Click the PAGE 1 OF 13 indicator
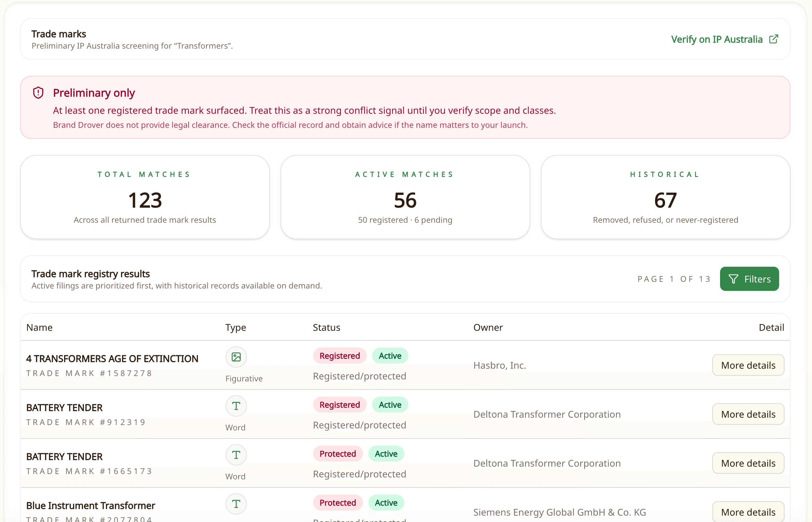This screenshot has height=522, width=812. (x=674, y=279)
